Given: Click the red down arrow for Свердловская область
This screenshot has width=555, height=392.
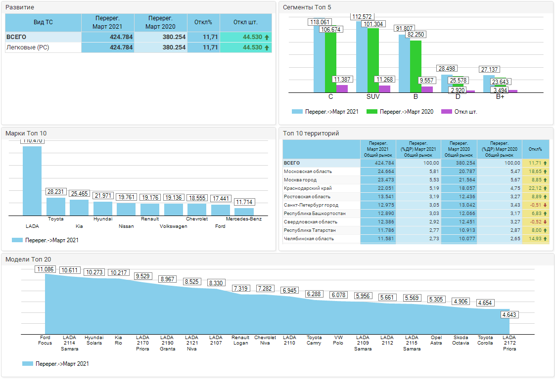Looking at the screenshot, I should [x=545, y=222].
